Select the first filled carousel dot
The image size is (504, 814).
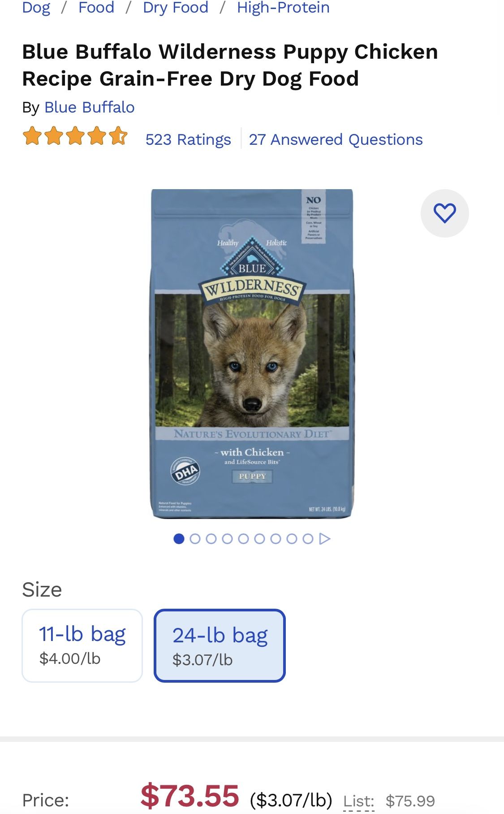pyautogui.click(x=180, y=539)
